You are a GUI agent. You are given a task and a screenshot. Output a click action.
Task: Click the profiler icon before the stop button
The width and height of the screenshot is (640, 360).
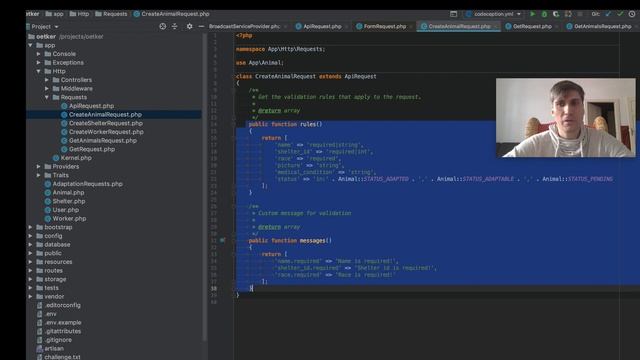(x=568, y=14)
